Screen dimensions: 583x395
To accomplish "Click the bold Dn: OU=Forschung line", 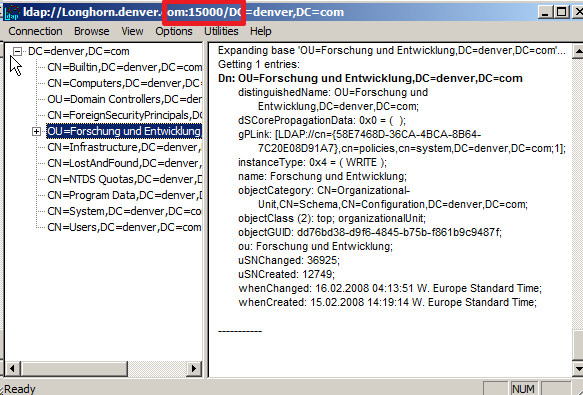I will [x=370, y=78].
